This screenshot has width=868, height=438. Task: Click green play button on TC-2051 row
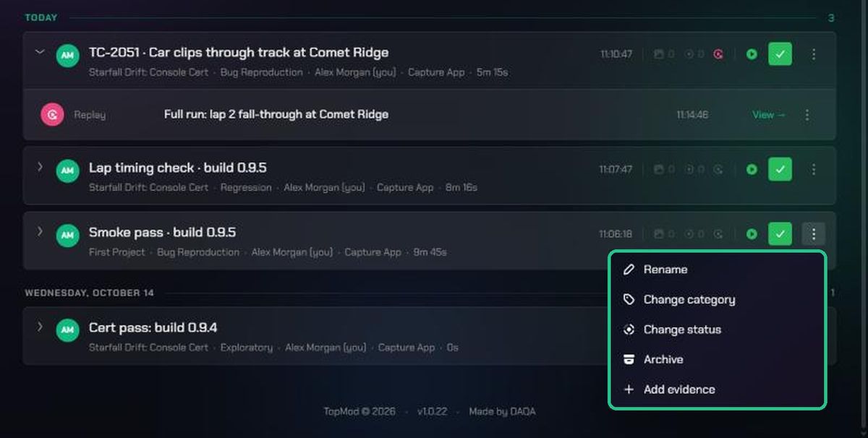(x=752, y=54)
